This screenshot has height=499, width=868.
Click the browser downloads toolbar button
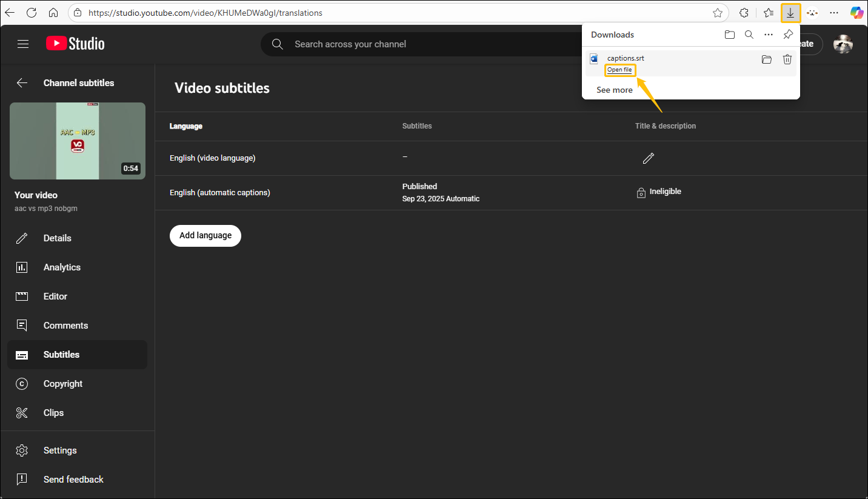coord(791,13)
